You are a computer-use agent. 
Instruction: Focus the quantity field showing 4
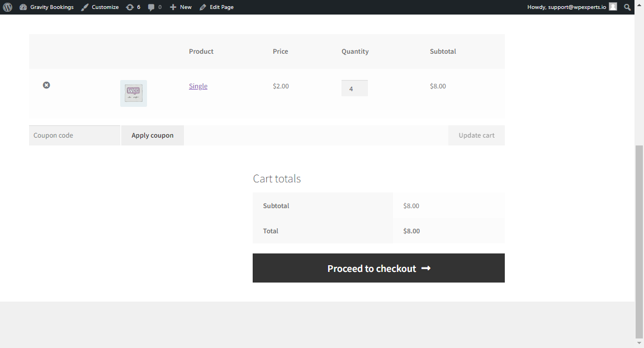354,88
